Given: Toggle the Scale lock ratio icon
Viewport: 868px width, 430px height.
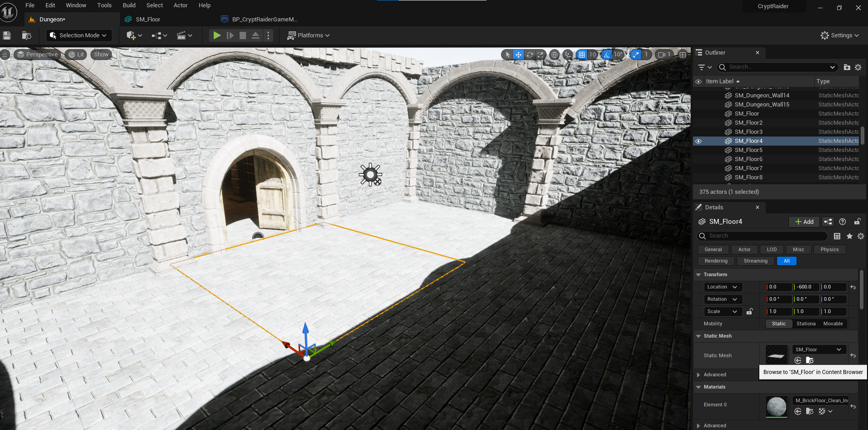Looking at the screenshot, I should 750,312.
